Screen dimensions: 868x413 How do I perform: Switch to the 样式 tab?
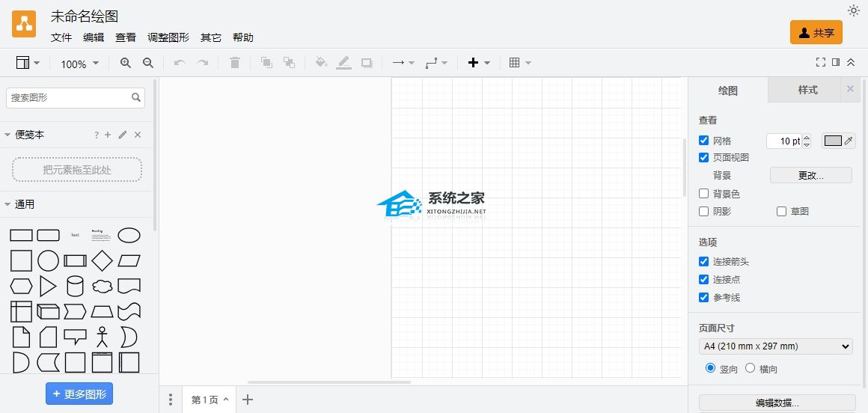807,90
